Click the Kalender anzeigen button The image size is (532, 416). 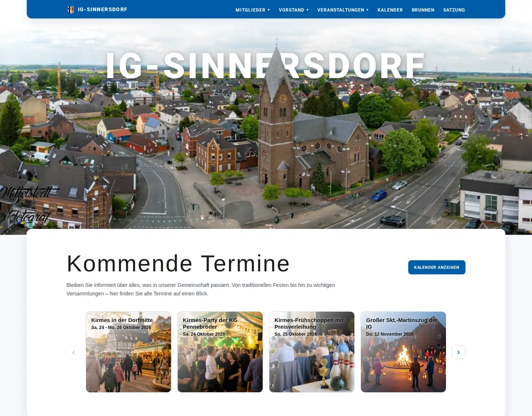[437, 267]
